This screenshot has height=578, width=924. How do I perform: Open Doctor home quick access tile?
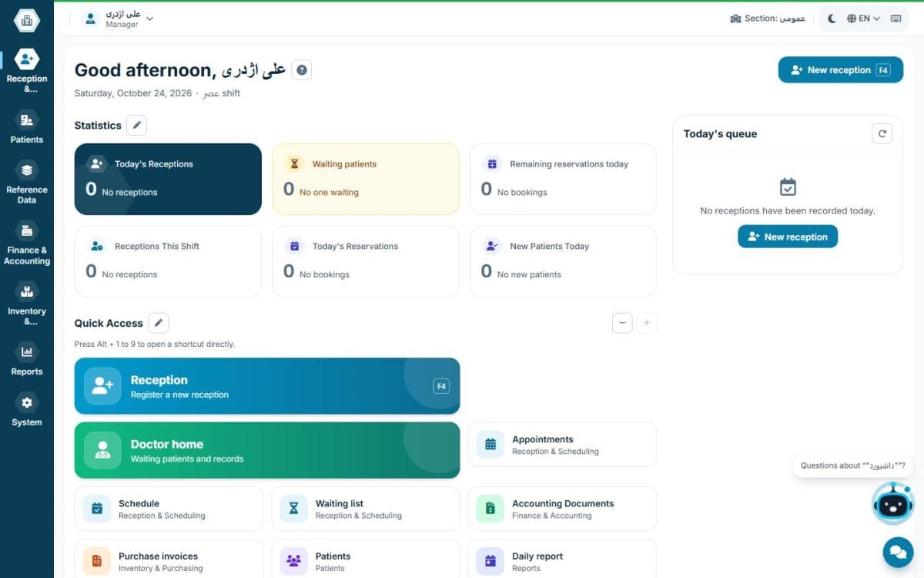pyautogui.click(x=267, y=450)
